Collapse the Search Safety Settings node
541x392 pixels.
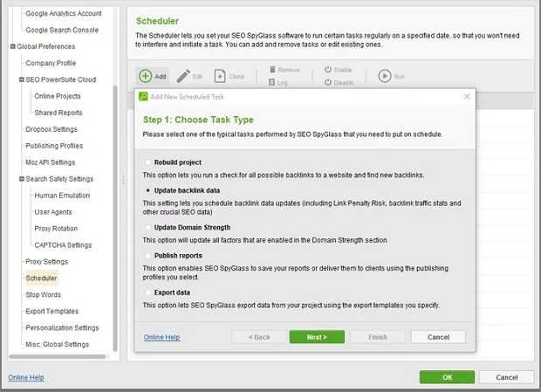pos(21,179)
